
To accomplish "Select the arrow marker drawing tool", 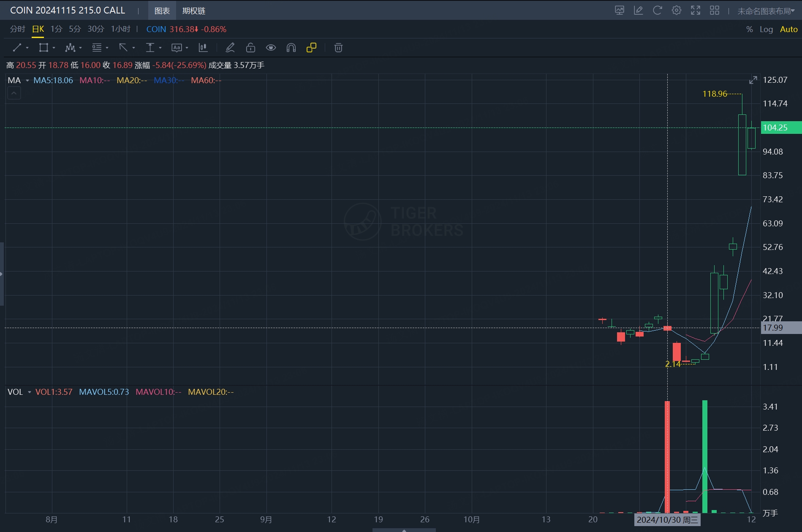I will (x=123, y=48).
